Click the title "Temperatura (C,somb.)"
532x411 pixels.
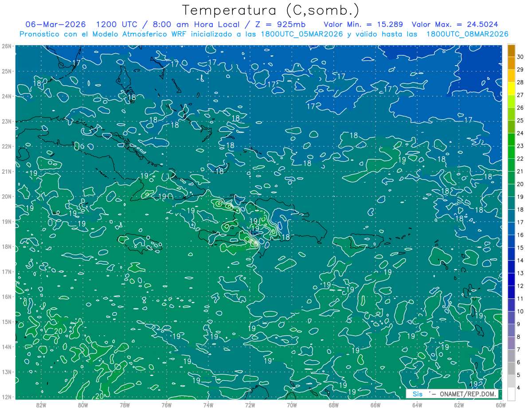coord(271,10)
